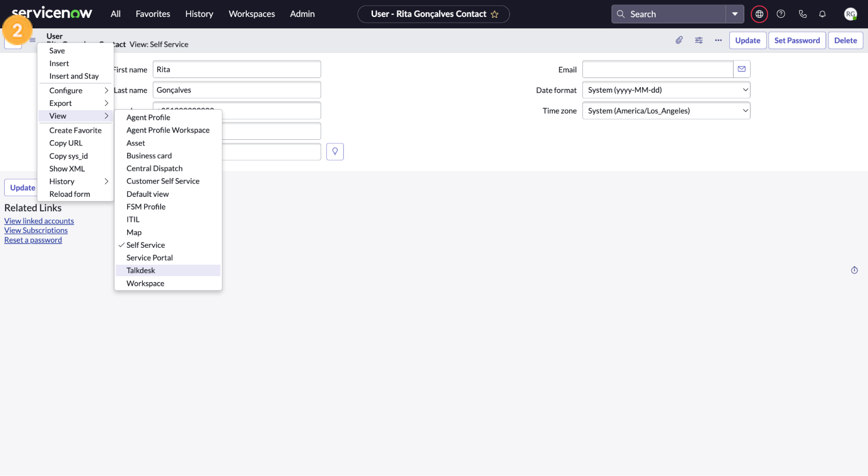The height and width of the screenshot is (476, 868).
Task: Open the Date format dropdown
Action: [666, 90]
